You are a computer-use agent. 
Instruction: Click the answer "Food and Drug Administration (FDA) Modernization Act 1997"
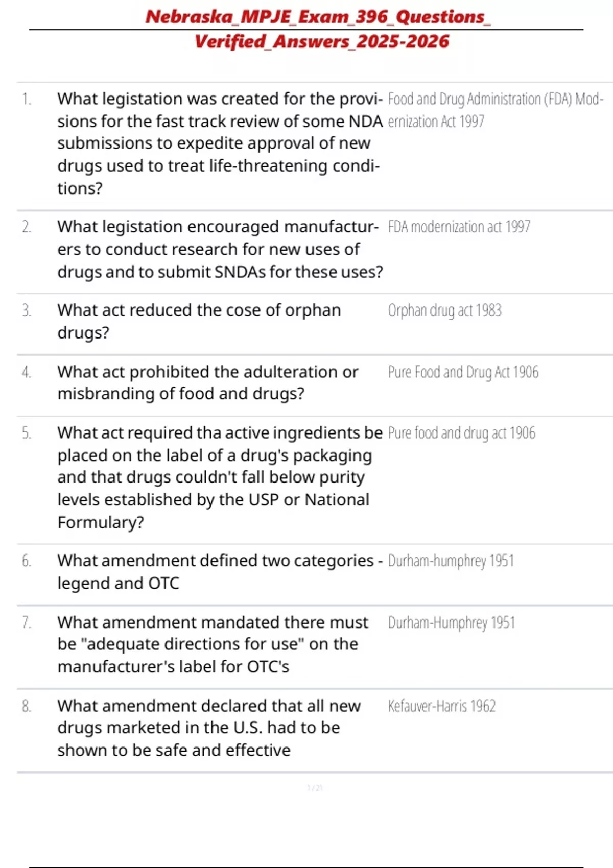pyautogui.click(x=495, y=110)
